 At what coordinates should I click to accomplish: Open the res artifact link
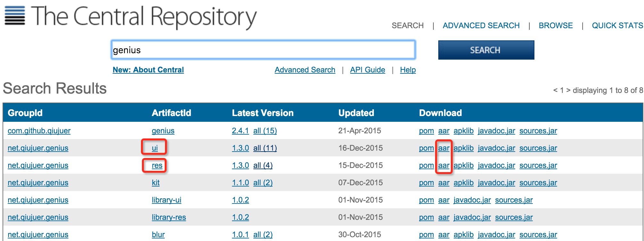[157, 165]
